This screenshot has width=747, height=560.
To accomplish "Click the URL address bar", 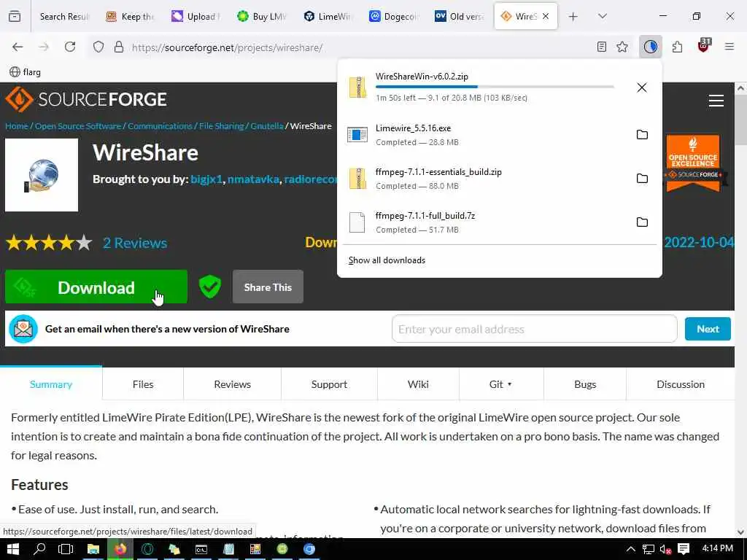I will [343, 47].
